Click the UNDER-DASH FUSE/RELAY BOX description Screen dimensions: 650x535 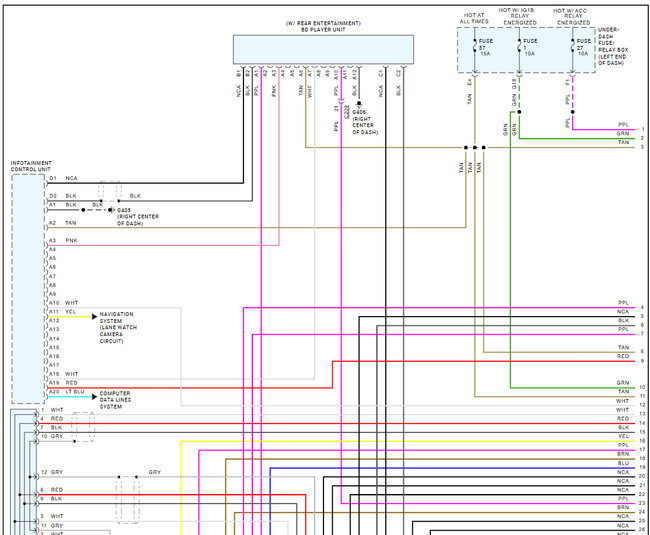click(613, 46)
